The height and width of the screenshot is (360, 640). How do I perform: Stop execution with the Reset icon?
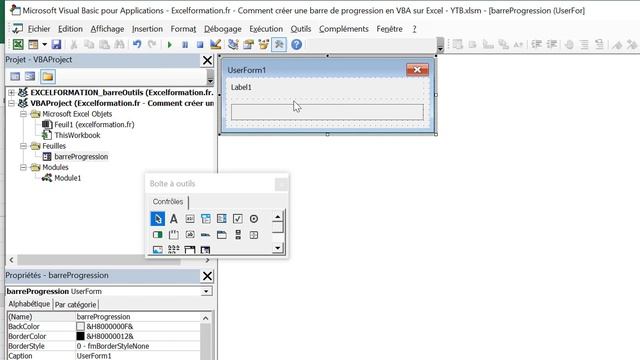click(x=200, y=44)
